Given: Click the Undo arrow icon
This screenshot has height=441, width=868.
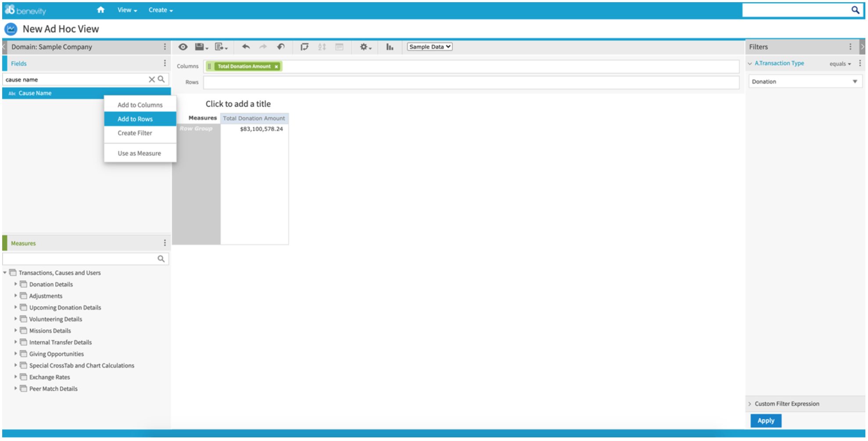Looking at the screenshot, I should point(246,47).
